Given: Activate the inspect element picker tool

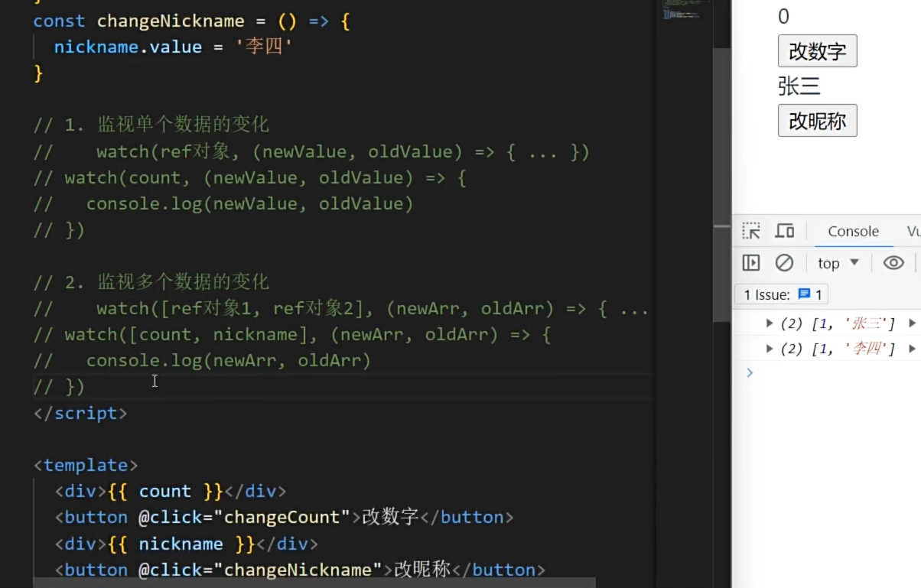Looking at the screenshot, I should tap(751, 230).
